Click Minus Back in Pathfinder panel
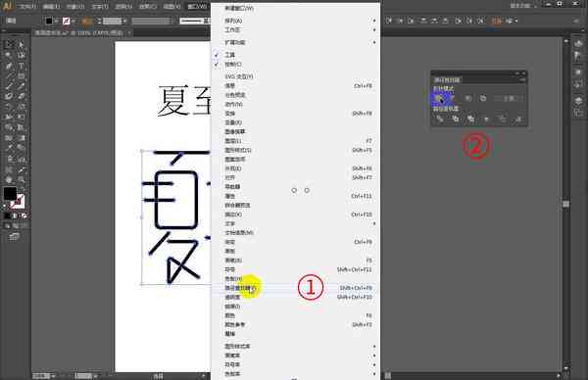 tap(517, 119)
